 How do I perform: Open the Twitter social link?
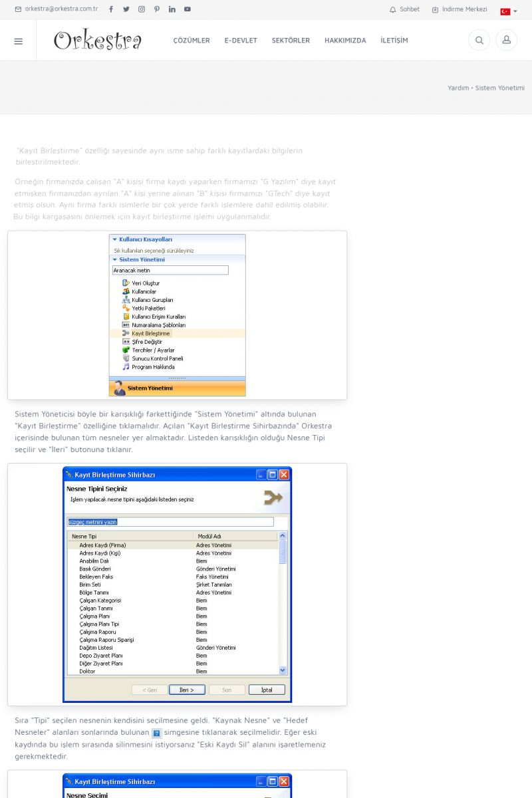(x=126, y=9)
